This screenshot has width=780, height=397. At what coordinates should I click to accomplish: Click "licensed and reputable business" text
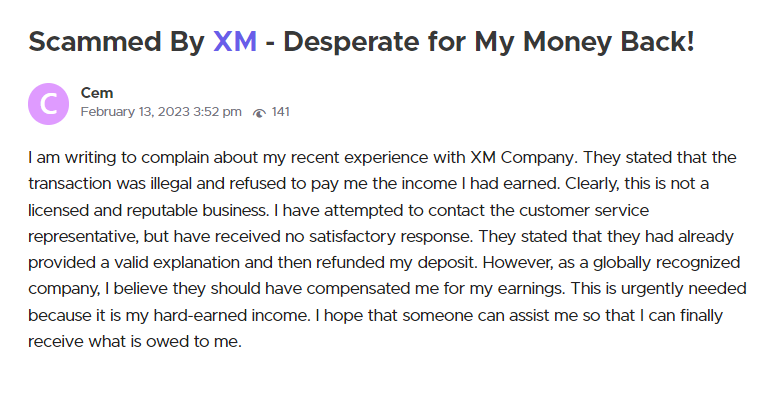(x=147, y=210)
